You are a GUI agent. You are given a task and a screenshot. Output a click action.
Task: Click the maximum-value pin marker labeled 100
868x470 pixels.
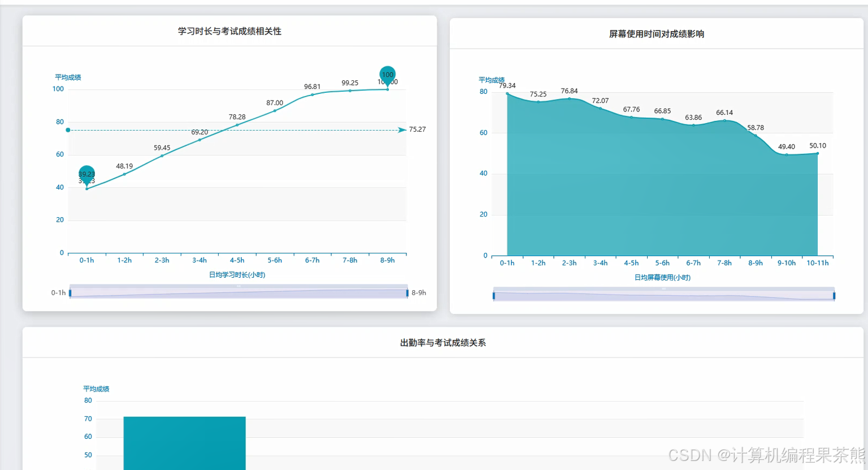(387, 75)
